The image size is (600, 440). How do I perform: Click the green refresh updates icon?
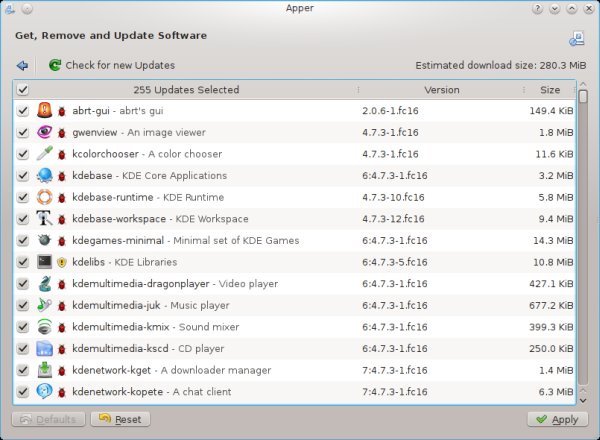click(x=55, y=65)
